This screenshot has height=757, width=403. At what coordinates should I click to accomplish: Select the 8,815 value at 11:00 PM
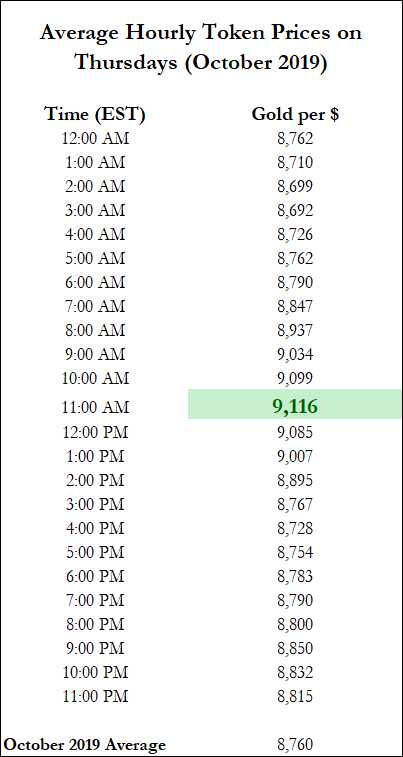[x=295, y=696]
